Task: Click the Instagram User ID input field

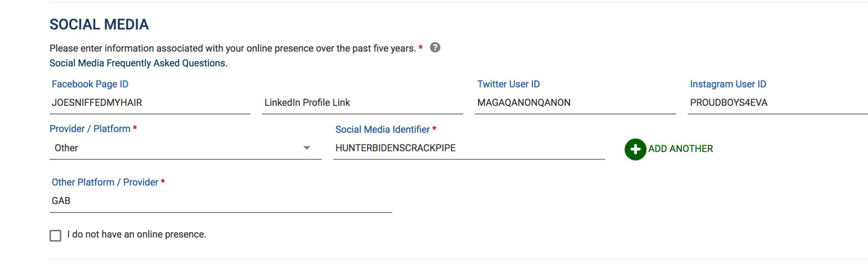Action: (x=778, y=103)
